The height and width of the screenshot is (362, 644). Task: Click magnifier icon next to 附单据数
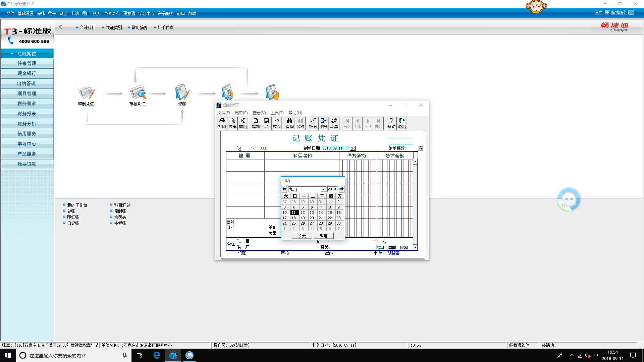pyautogui.click(x=420, y=148)
